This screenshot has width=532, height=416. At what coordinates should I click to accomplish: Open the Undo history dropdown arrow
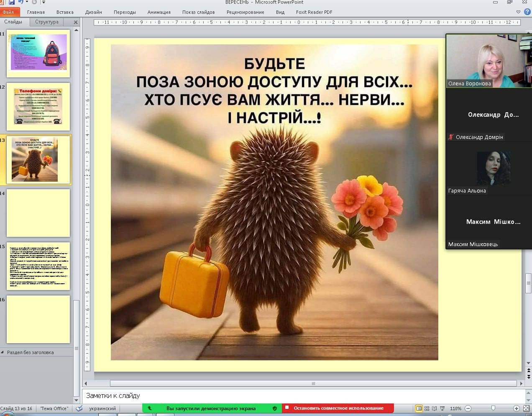tap(27, 3)
